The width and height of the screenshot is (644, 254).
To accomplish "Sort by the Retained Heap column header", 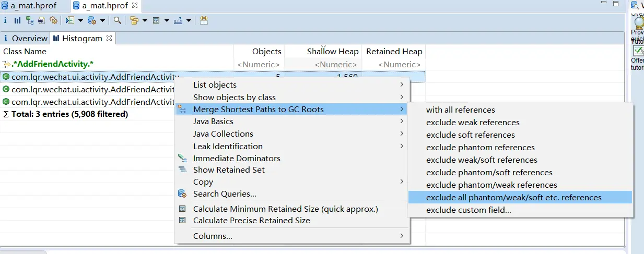I will (394, 52).
